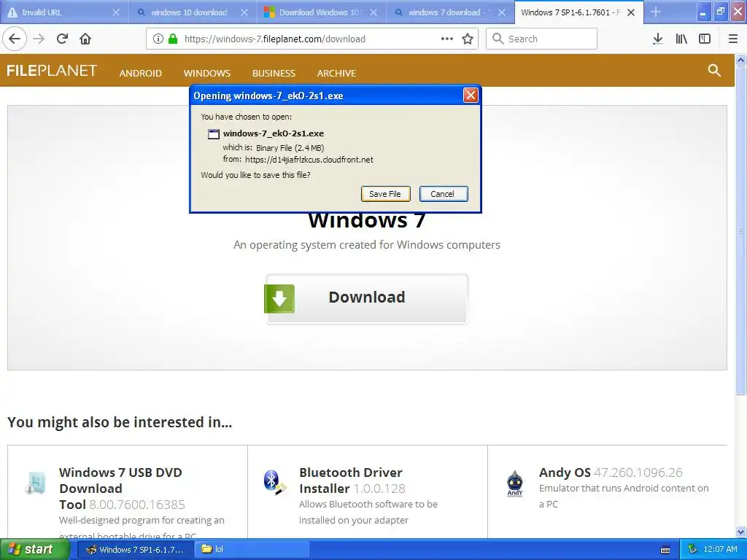747x560 pixels.
Task: Switch to the Invalid URL tab
Action: click(64, 12)
